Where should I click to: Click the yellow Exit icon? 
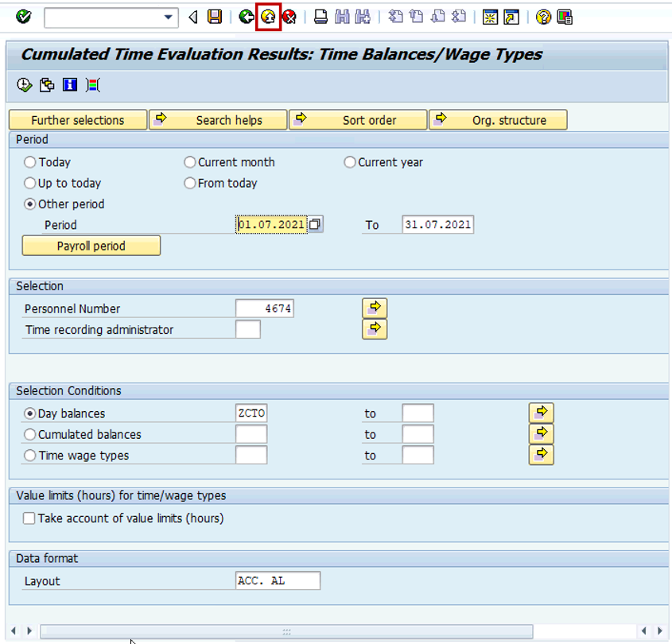268,17
